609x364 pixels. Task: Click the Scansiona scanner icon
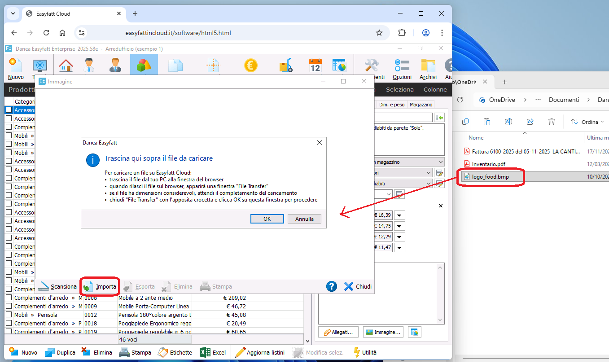44,286
